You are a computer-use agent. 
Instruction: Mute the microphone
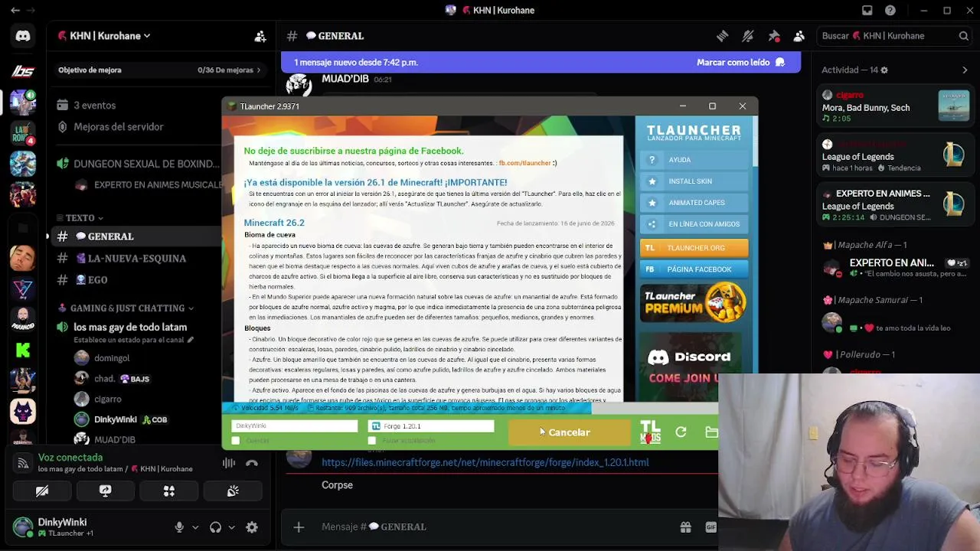coord(179,527)
